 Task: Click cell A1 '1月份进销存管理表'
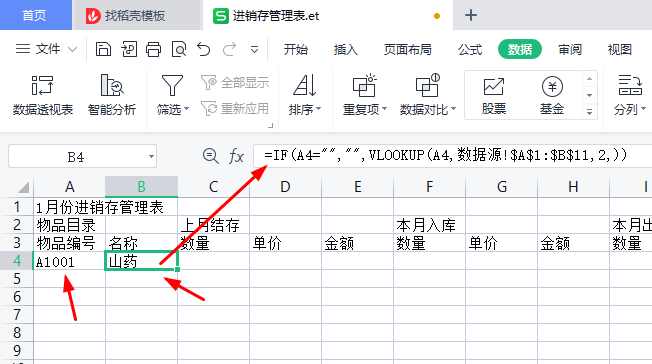click(x=69, y=207)
